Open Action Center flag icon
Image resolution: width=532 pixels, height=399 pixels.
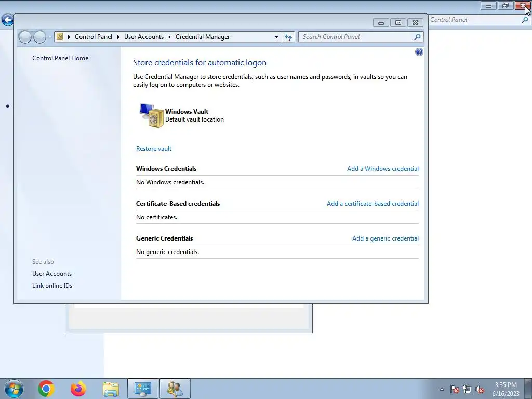tap(454, 389)
